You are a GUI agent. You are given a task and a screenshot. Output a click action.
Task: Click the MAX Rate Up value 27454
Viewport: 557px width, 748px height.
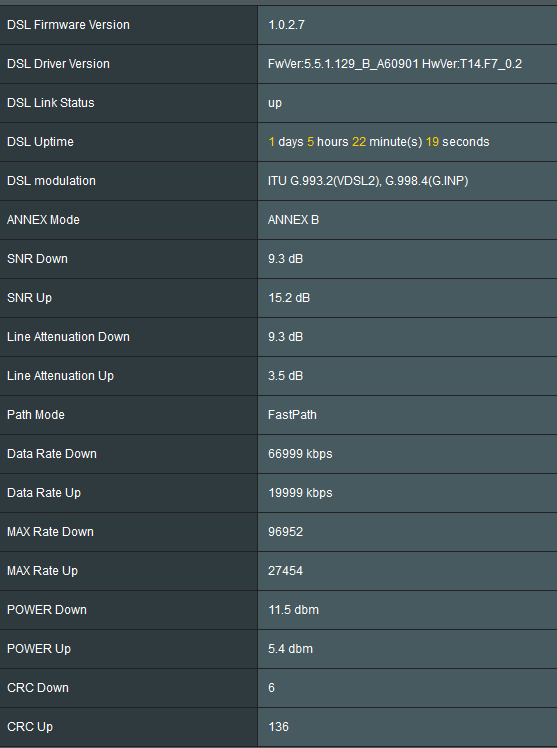[x=285, y=571]
